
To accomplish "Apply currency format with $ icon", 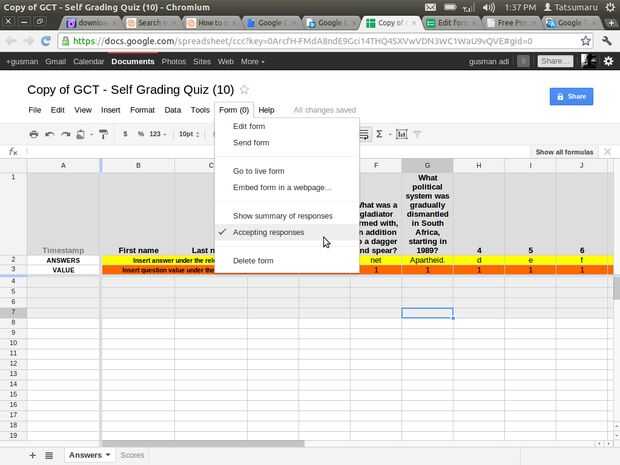I will click(125, 134).
